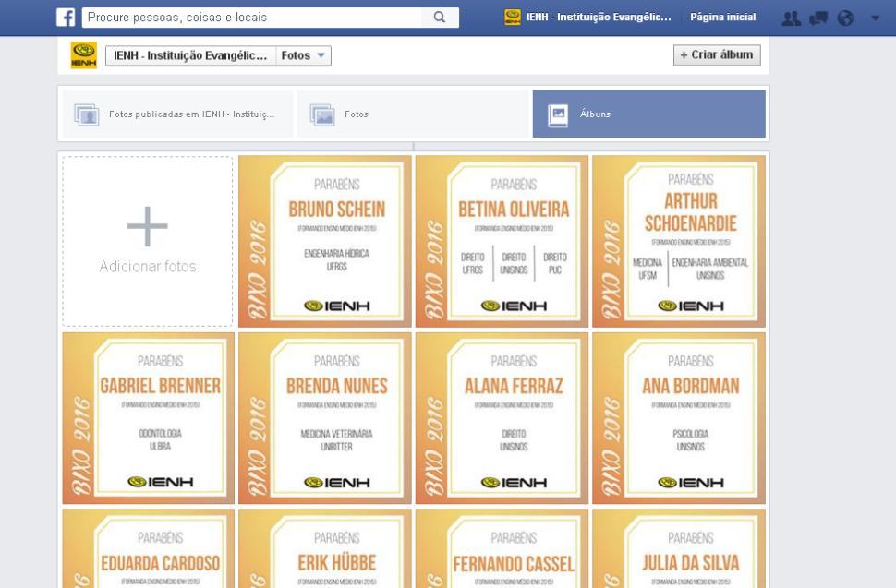Open the Bruno Schein album thumbnail

pos(324,242)
